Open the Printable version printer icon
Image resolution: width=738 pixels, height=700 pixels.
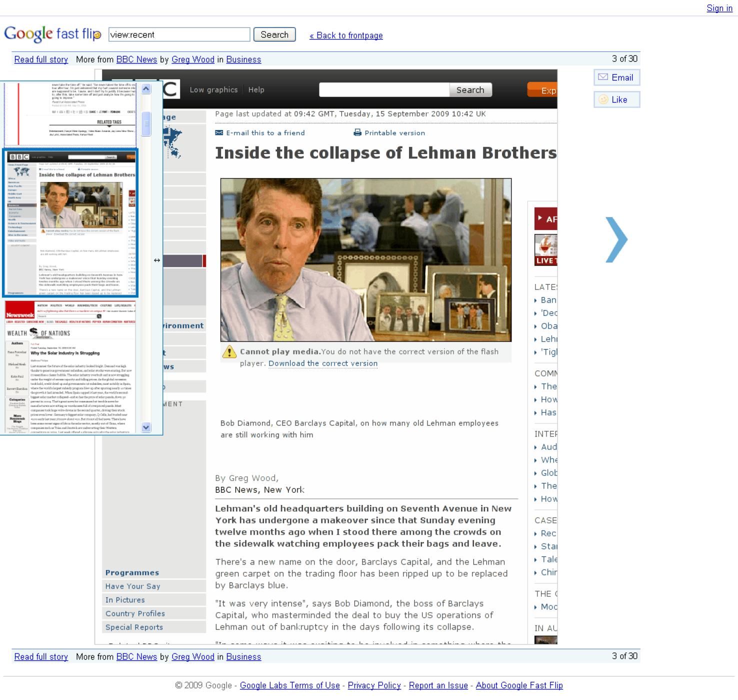[x=357, y=132]
